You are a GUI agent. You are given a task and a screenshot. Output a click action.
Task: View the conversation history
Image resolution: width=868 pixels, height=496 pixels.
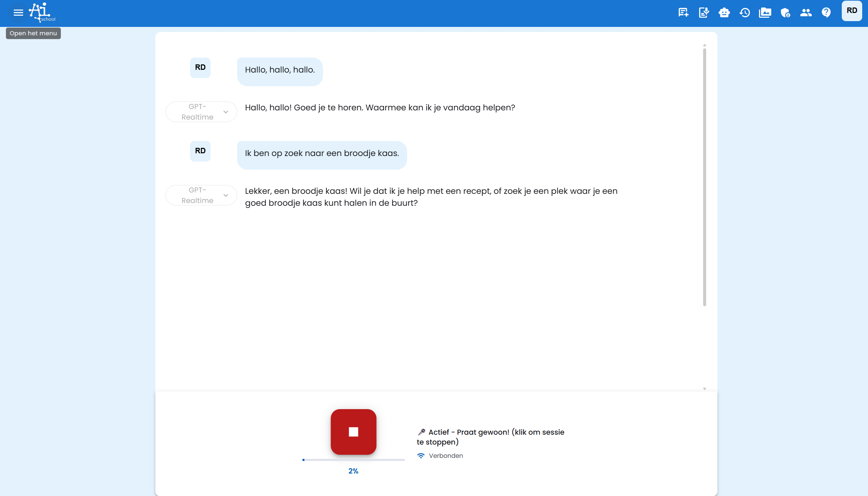tap(745, 13)
